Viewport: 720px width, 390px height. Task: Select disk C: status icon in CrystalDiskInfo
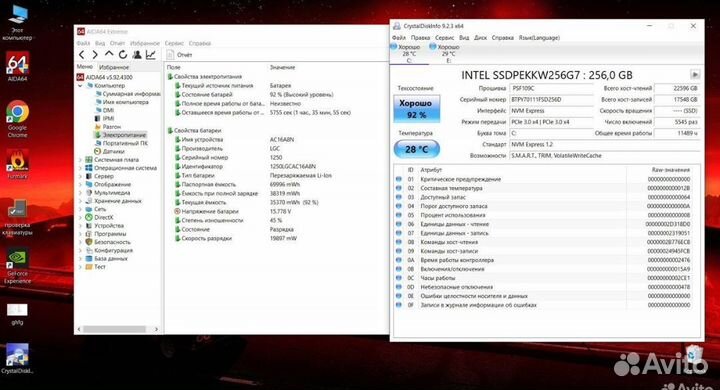coord(394,46)
